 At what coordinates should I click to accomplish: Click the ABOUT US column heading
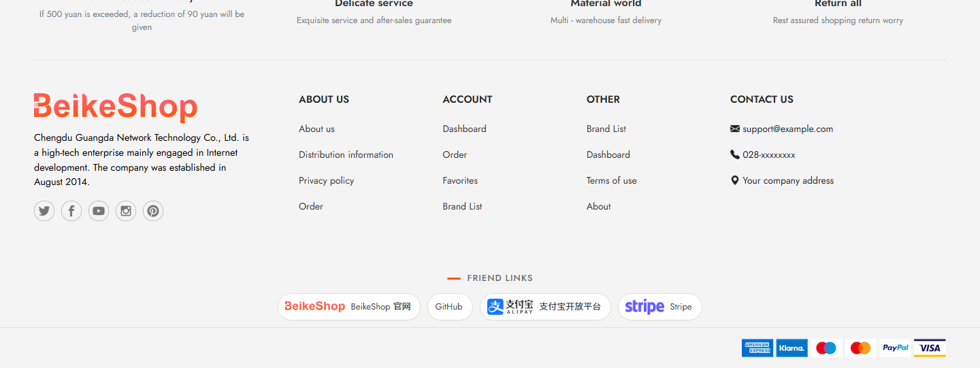point(324,99)
